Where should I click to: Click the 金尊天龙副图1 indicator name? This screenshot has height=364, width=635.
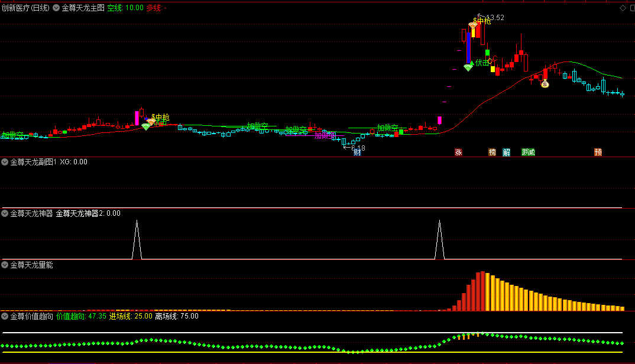(x=34, y=162)
